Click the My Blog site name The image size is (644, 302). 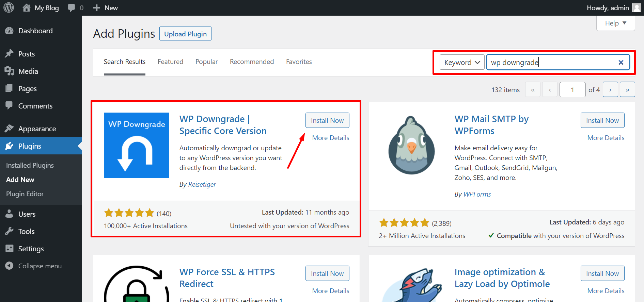click(47, 8)
